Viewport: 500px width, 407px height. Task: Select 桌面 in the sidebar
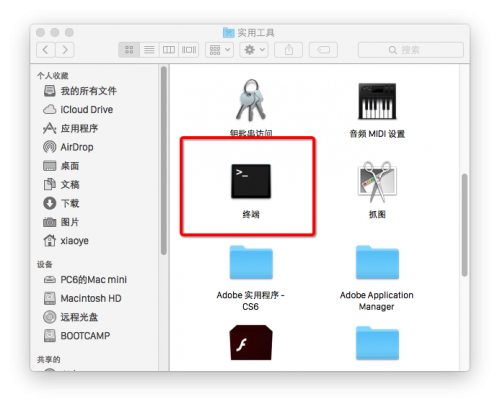tap(61, 166)
